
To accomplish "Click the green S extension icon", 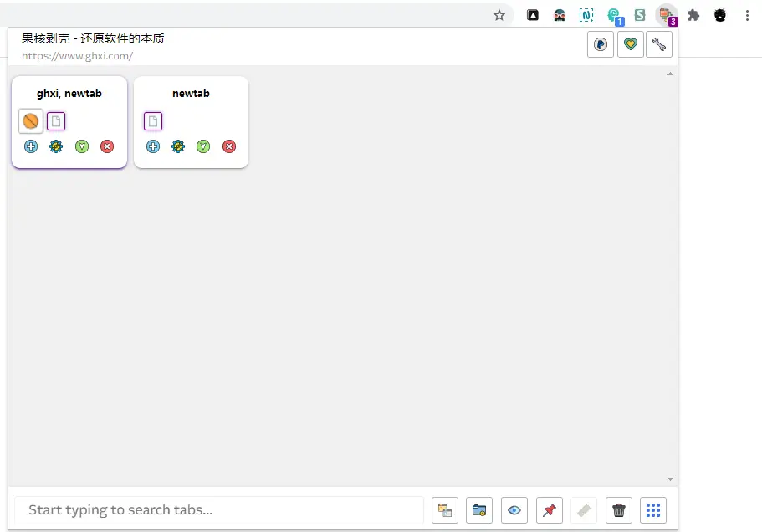I will click(640, 15).
